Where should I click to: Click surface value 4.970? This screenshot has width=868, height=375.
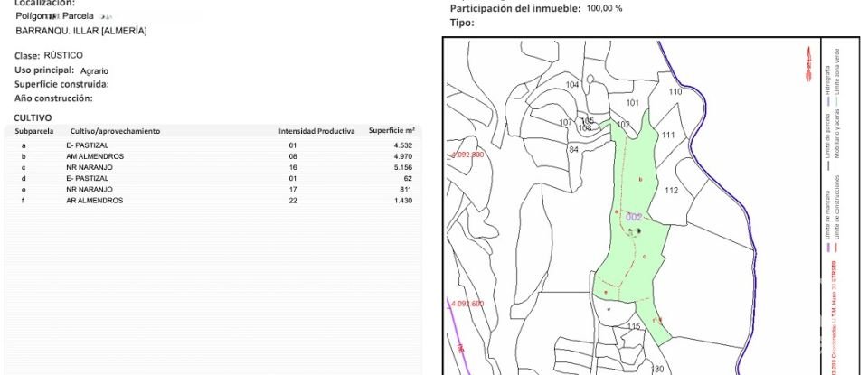[x=402, y=156]
